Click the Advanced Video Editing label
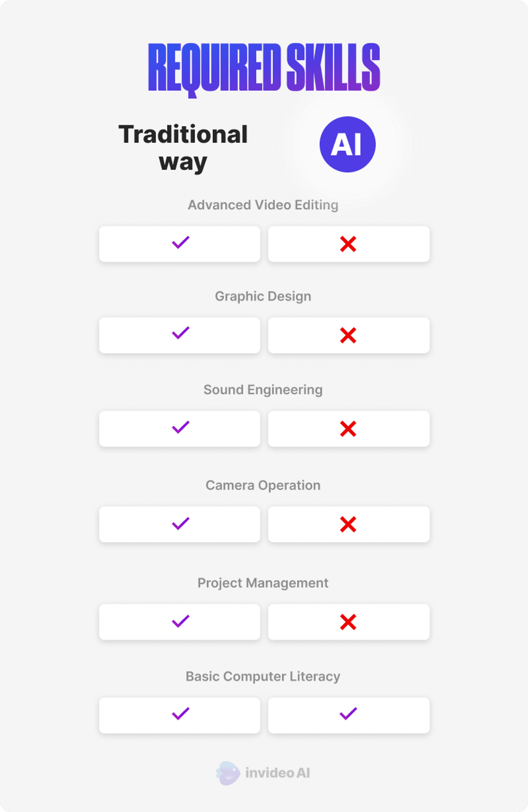Screen dimensions: 528x812 coord(263,205)
